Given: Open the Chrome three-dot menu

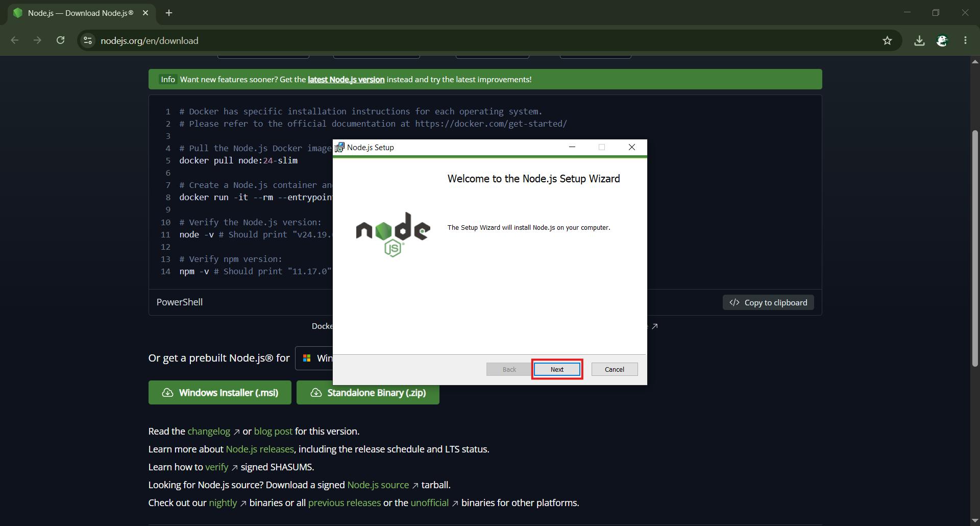Looking at the screenshot, I should (965, 40).
